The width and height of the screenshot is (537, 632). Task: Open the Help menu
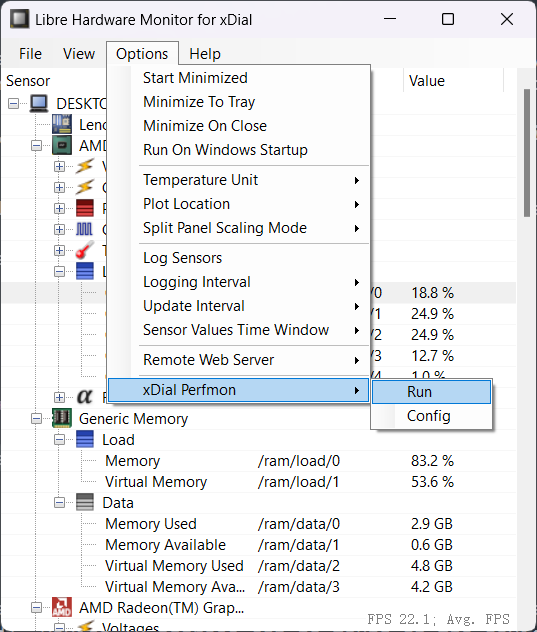pos(205,54)
